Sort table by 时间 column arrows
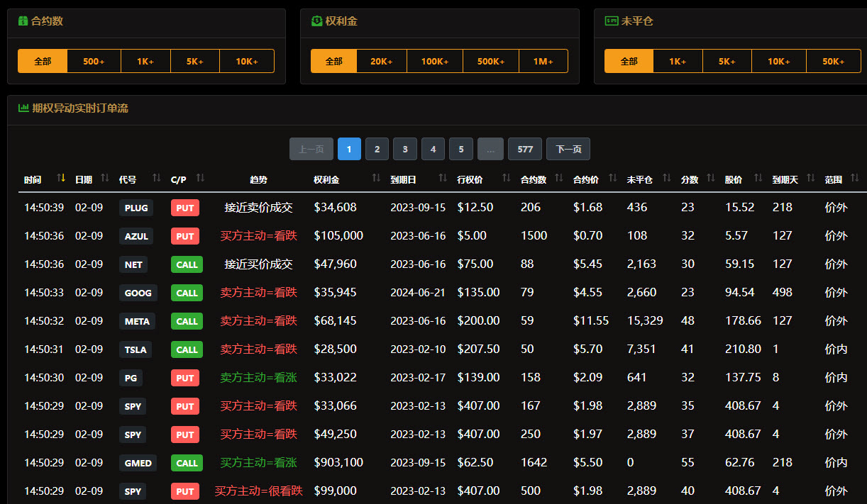 61,179
